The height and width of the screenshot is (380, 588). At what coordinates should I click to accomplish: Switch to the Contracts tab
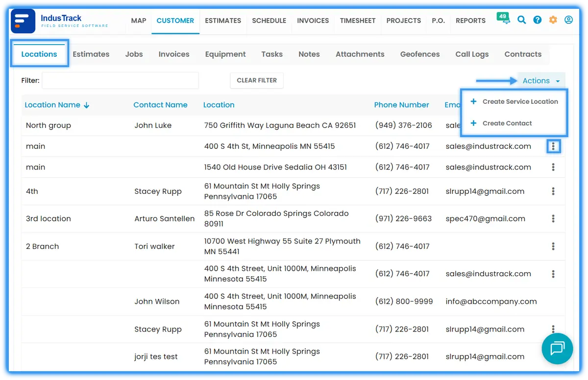pos(523,54)
